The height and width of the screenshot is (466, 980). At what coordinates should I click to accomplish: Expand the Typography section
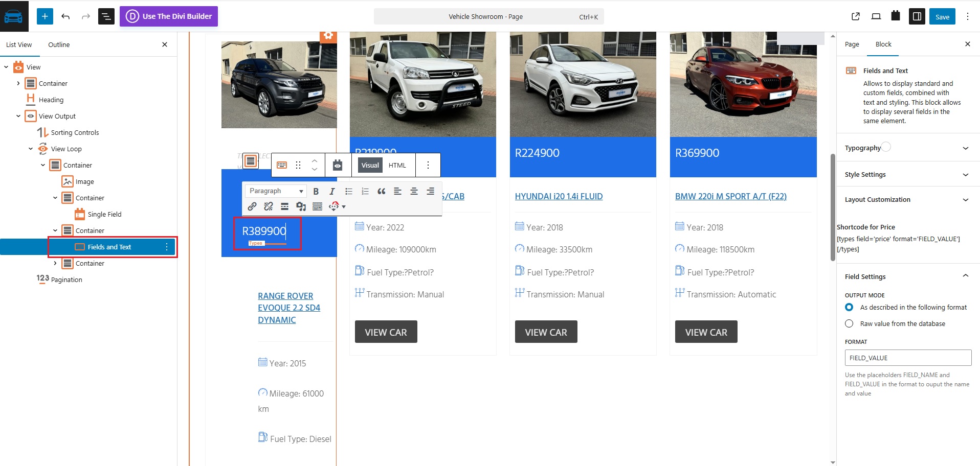[908, 148]
